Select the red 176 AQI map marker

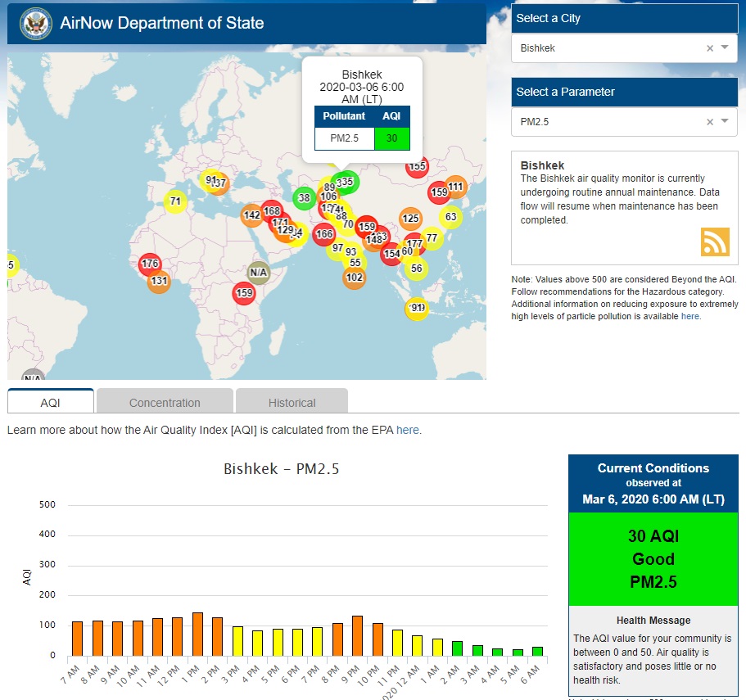(x=150, y=264)
